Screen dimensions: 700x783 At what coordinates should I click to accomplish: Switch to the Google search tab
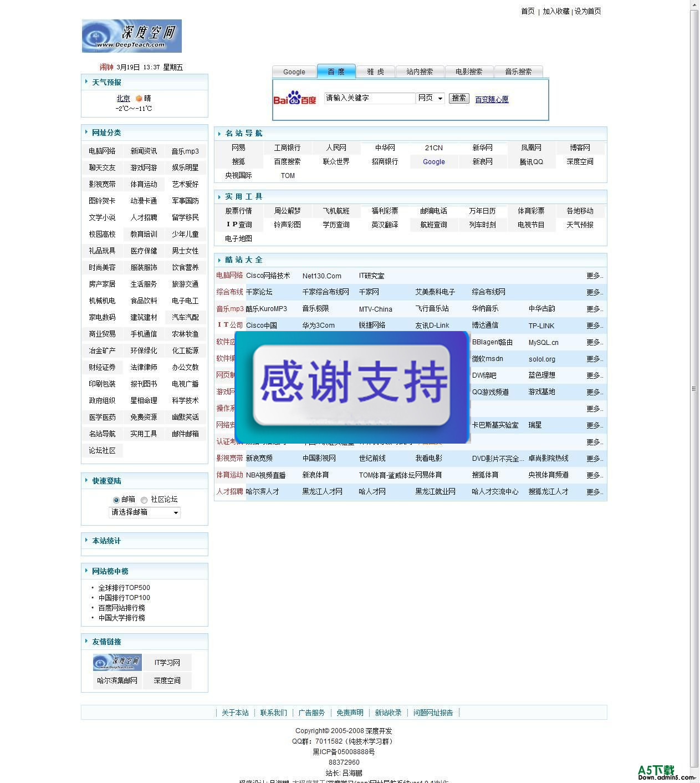point(294,72)
